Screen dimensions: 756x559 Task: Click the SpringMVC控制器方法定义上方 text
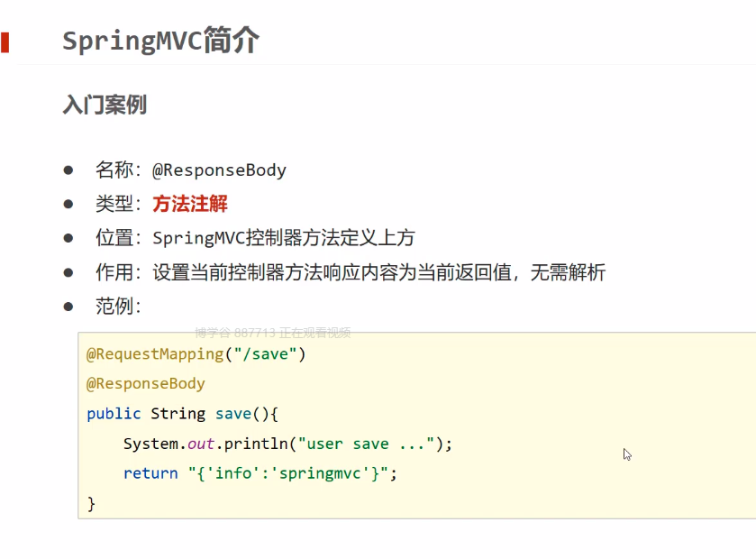pos(284,239)
